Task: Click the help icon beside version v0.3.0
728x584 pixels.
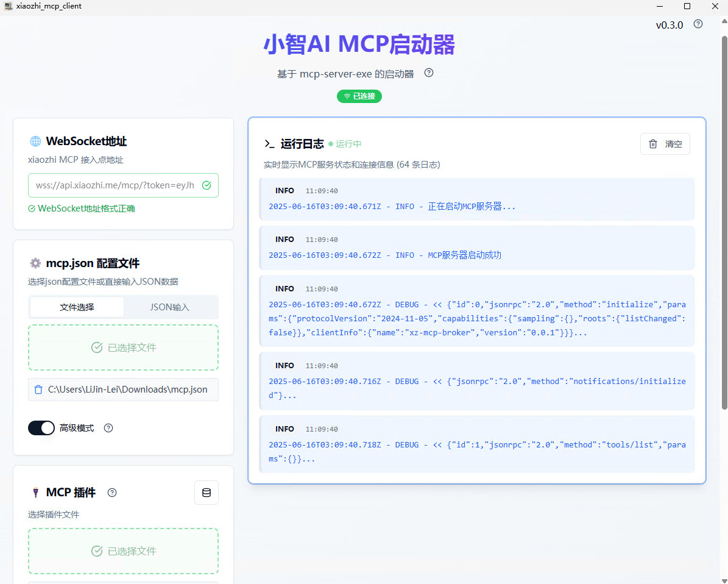Action: click(x=698, y=24)
